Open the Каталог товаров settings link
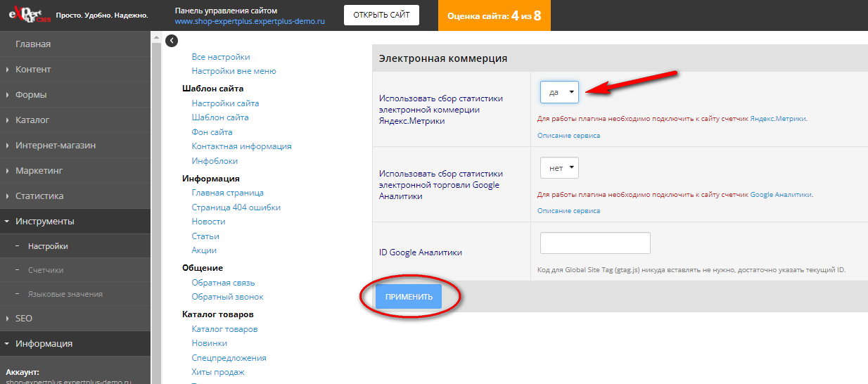The width and height of the screenshot is (868, 384). (x=225, y=329)
